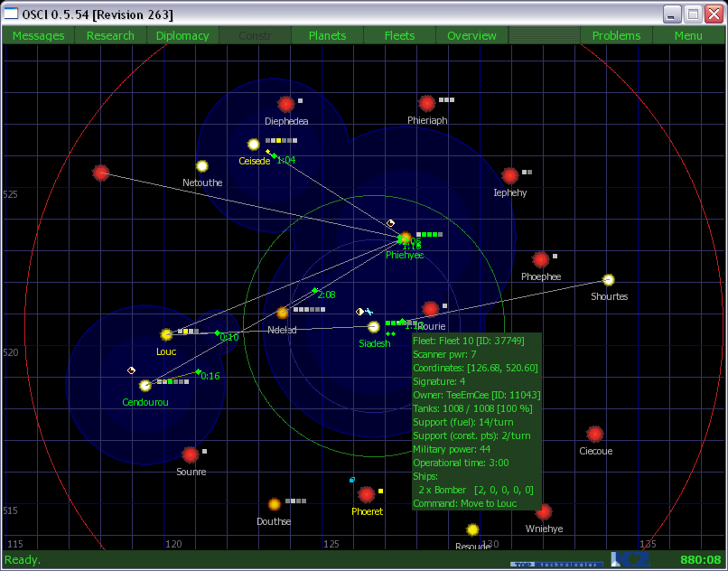
Task: Select the Ceisede star system
Action: click(254, 145)
